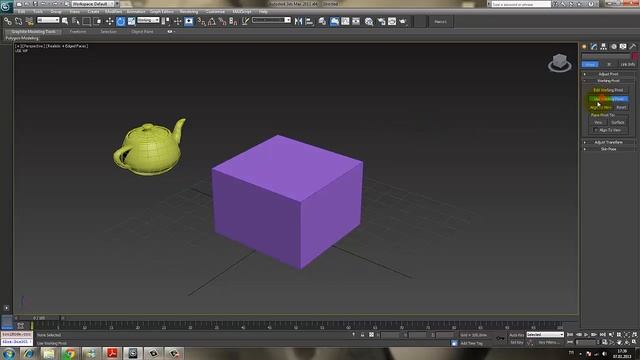The width and height of the screenshot is (640, 360).
Task: Open the Curve Editor icon
Action: point(345,21)
